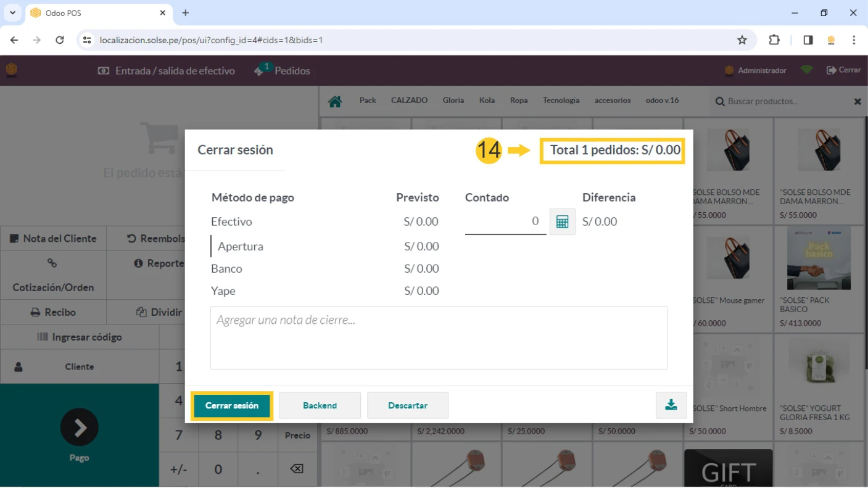The image size is (868, 488).
Task: Click the download sales report icon
Action: click(671, 405)
